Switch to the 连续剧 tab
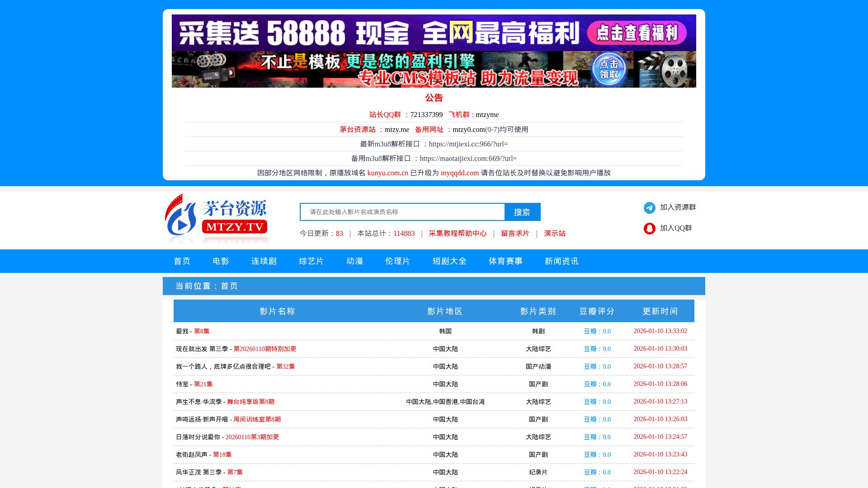Screen dimensions: 868x488 (264, 261)
